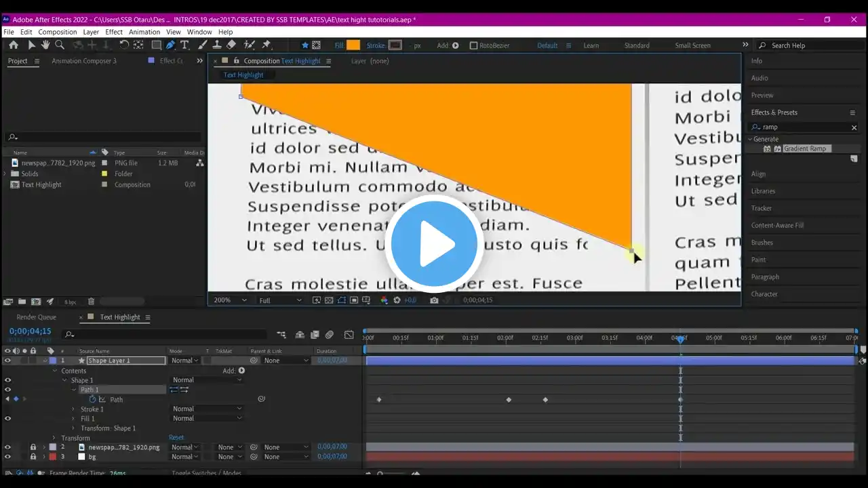
Task: Select the Hand tool
Action: click(x=45, y=45)
